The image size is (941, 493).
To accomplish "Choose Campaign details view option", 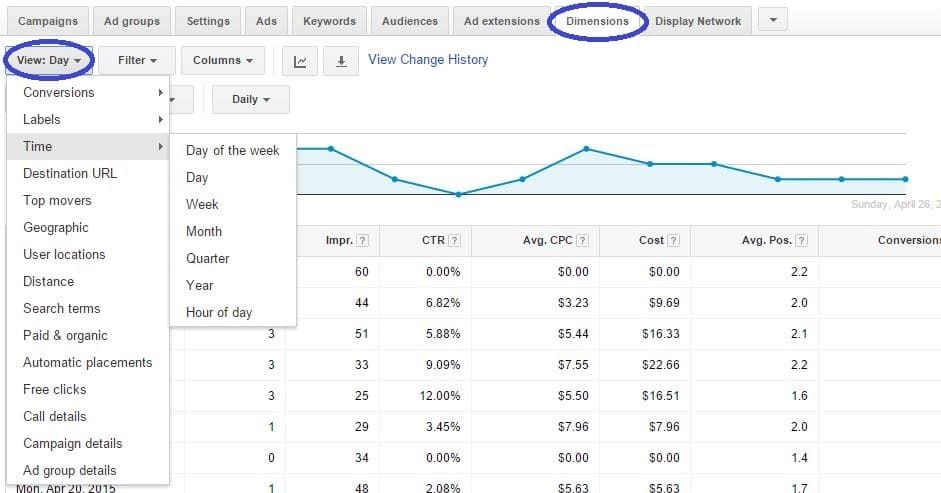I will click(x=88, y=444).
